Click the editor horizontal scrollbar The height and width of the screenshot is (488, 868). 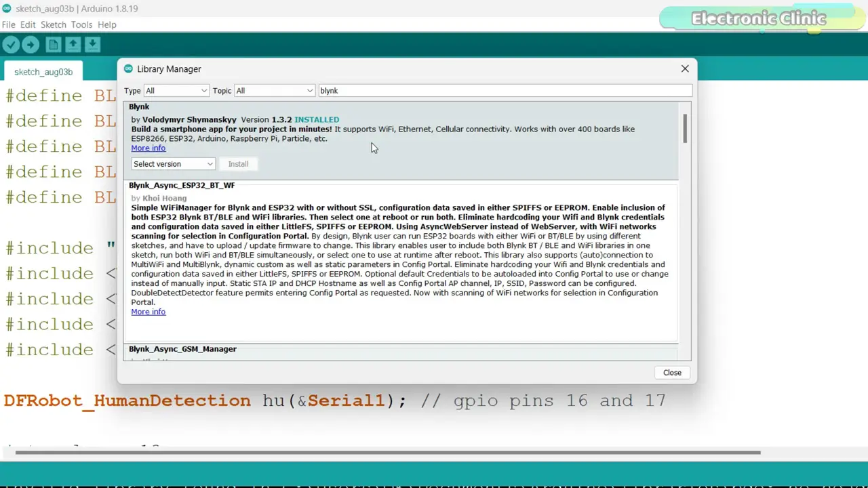[387, 453]
